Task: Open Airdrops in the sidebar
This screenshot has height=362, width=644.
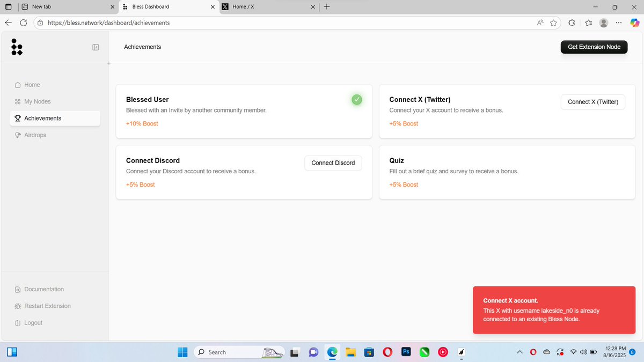Action: click(x=55, y=135)
